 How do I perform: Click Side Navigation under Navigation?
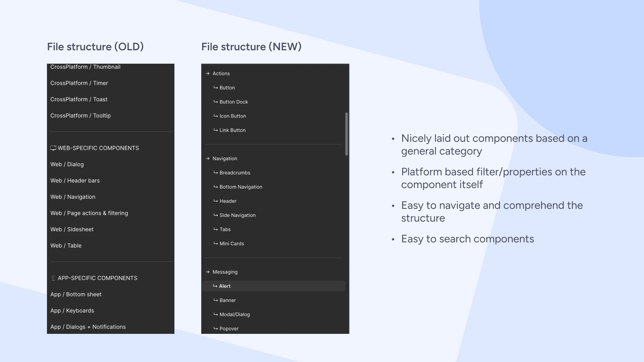coord(237,215)
